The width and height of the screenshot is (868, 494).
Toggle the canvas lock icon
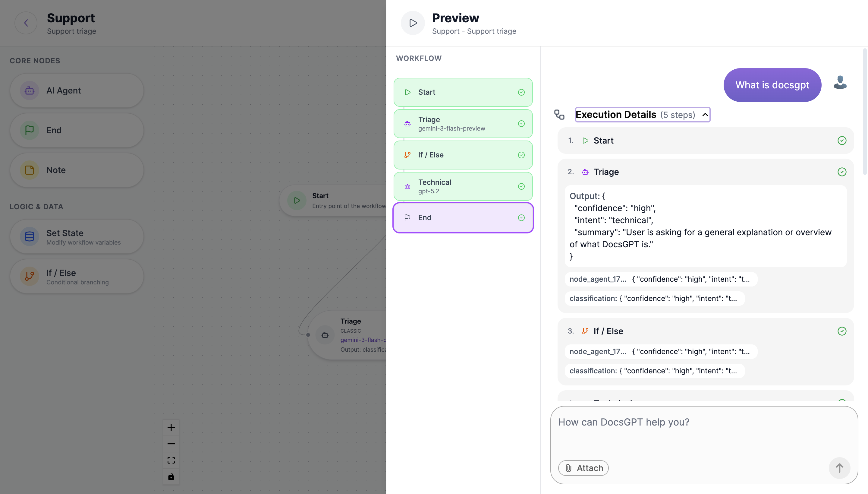click(x=171, y=477)
